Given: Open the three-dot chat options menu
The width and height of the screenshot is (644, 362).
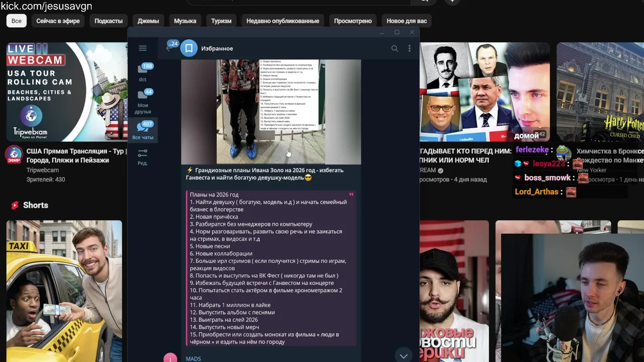Looking at the screenshot, I should [410, 48].
